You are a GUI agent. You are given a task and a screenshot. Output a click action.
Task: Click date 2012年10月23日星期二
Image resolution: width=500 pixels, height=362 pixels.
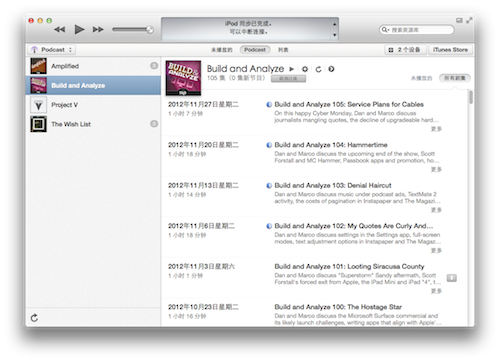(203, 307)
